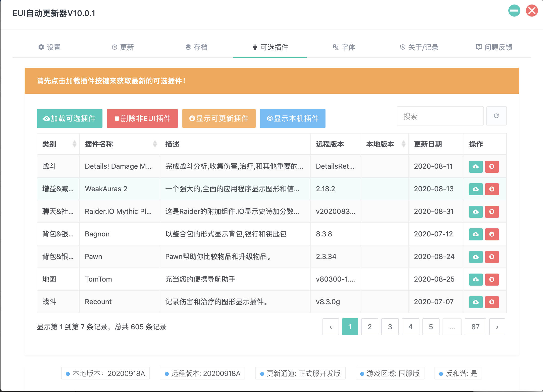Viewport: 543px width, 392px height.
Task: Click the 更新通道: 正式服开发版 status tag
Action: (300, 373)
